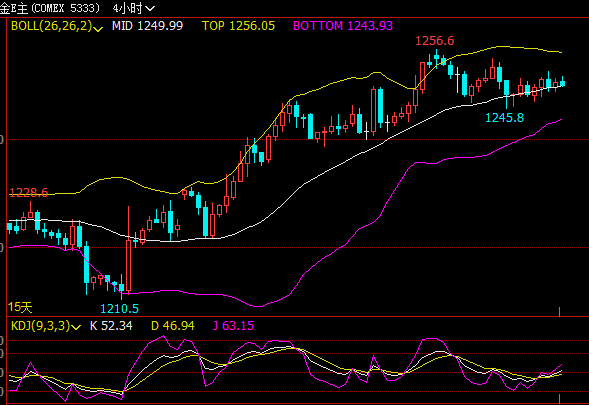
Task: Expand the KDJ(9,3,3) indicator dropdown
Action: point(45,326)
